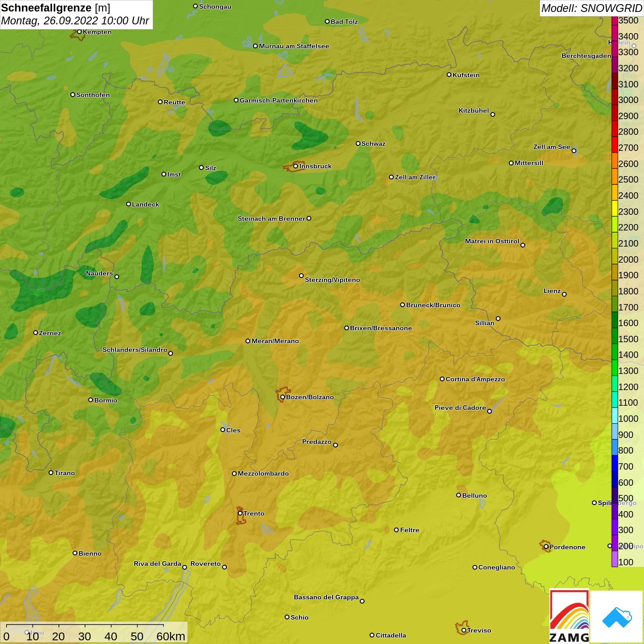The height and width of the screenshot is (644, 644).
Task: Click the Innsbruck city marker
Action: 296,166
